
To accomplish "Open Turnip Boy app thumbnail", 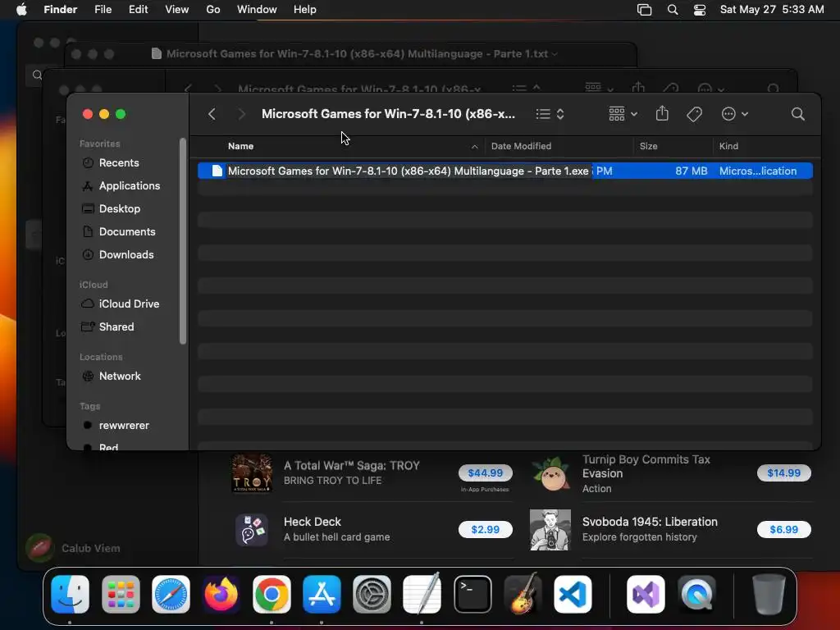I will (x=550, y=473).
